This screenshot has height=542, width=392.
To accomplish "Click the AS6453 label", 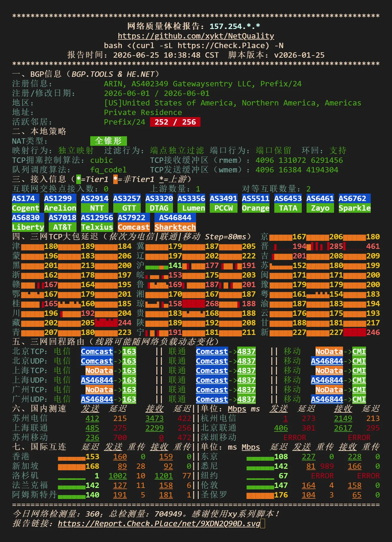I will pos(288,198).
